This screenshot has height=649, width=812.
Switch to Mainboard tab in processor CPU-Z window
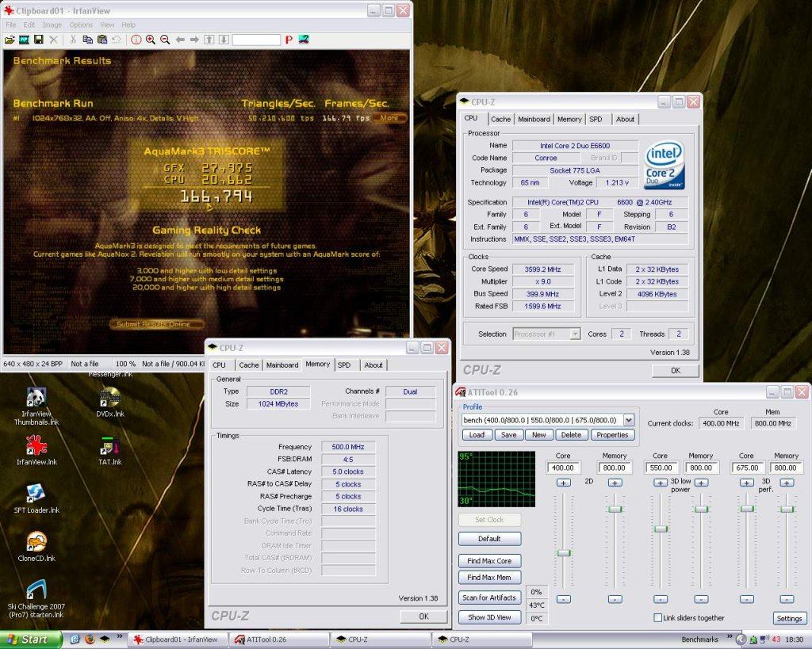534,119
